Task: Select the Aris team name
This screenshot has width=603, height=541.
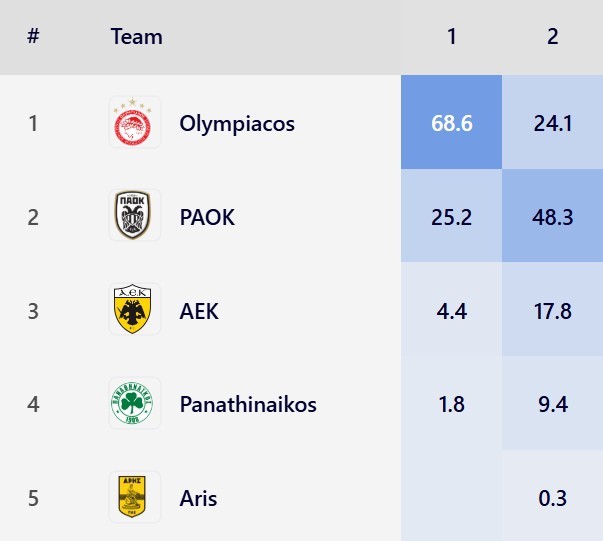Action: point(198,498)
